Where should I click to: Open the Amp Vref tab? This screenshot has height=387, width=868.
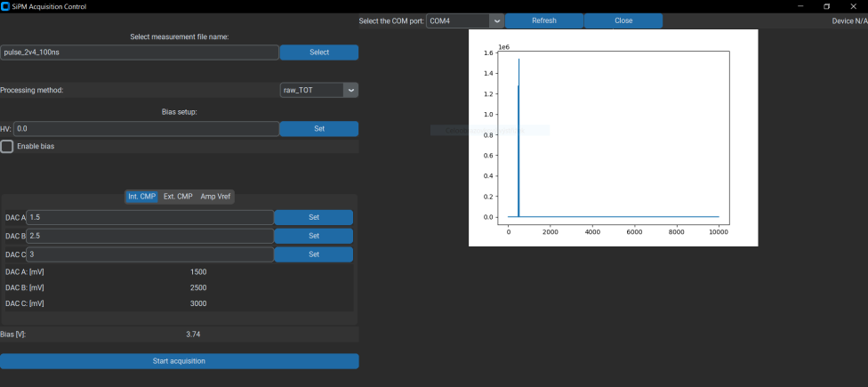[x=216, y=197]
